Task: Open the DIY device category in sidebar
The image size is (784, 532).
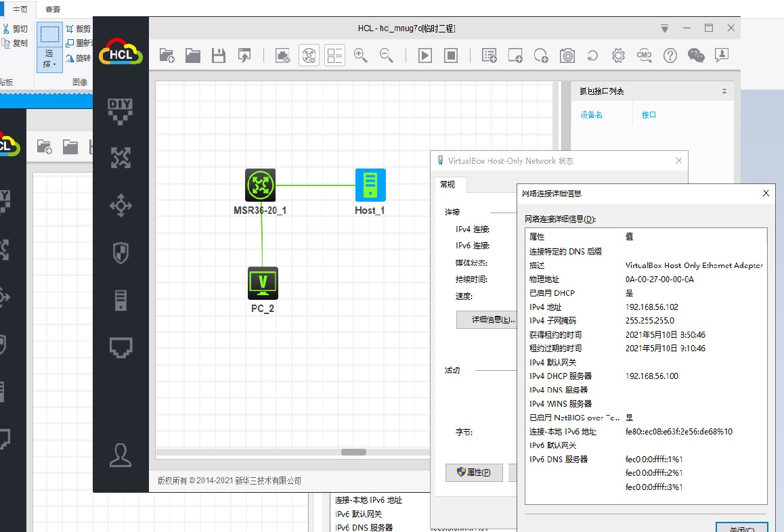Action: (121, 110)
